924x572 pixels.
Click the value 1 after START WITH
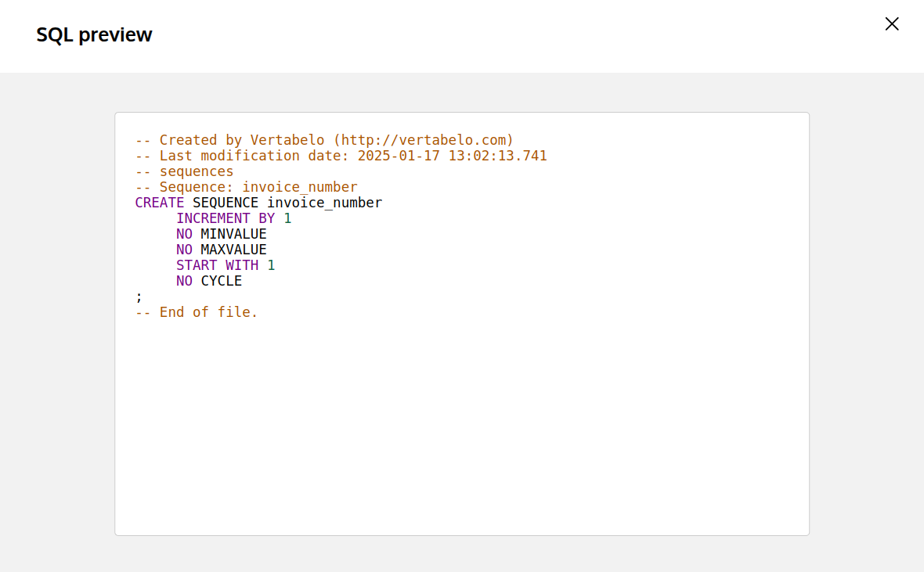(x=271, y=265)
